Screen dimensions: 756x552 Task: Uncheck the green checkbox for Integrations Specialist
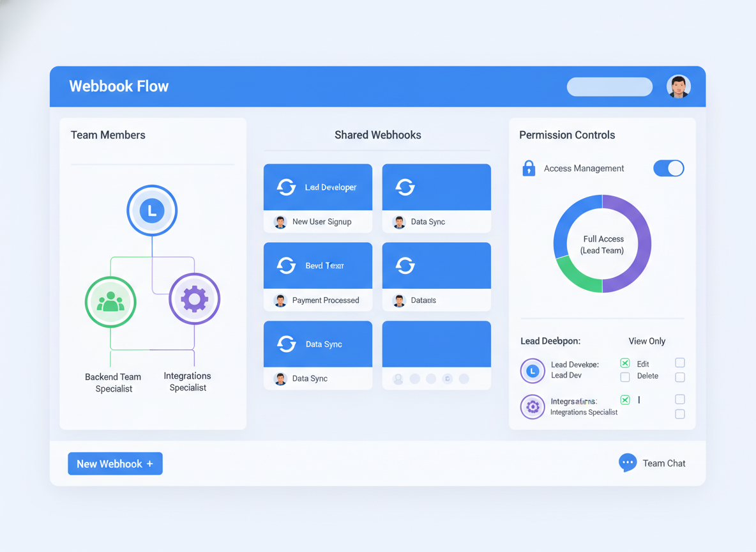pos(625,400)
